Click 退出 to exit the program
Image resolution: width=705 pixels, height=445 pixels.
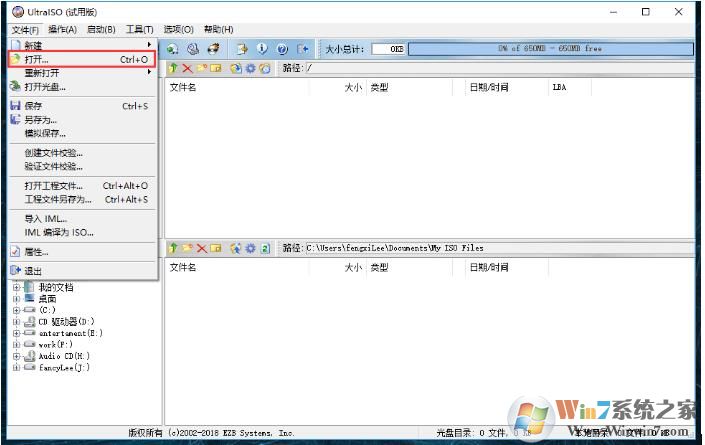point(33,270)
